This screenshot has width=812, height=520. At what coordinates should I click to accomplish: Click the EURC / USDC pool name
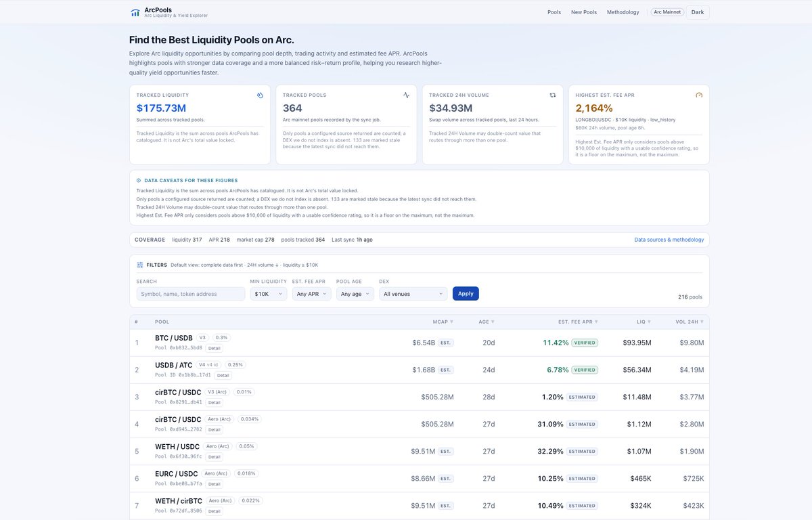177,473
